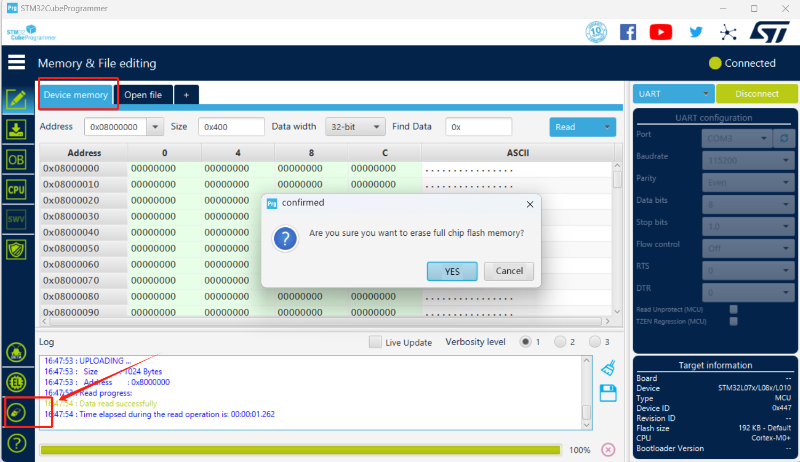Viewport: 800px width, 462px height.
Task: Select verbosity level 1 radio
Action: tap(525, 342)
